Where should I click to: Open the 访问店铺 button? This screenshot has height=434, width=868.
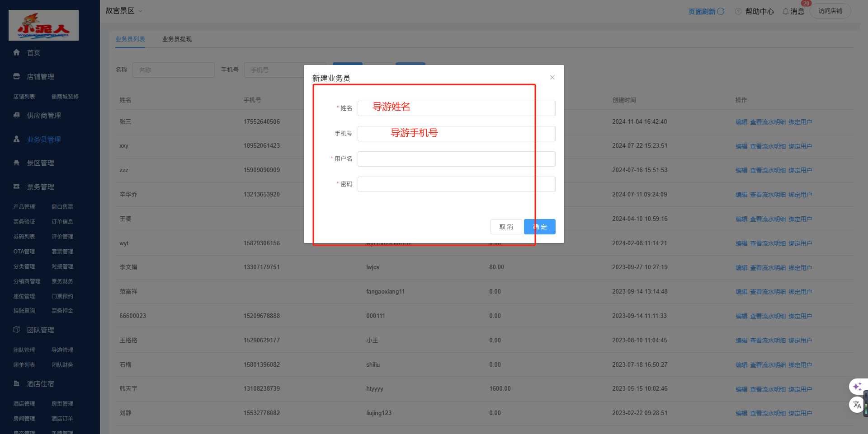(x=830, y=11)
